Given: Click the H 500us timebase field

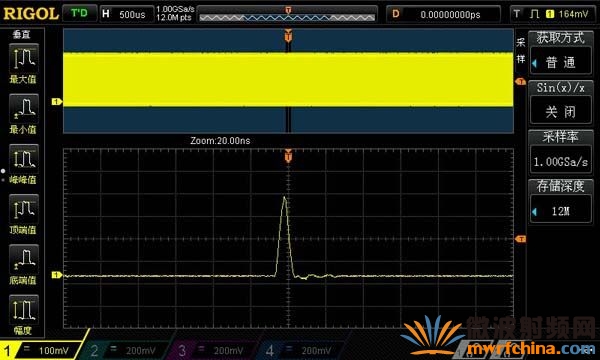Looking at the screenshot, I should (x=126, y=14).
